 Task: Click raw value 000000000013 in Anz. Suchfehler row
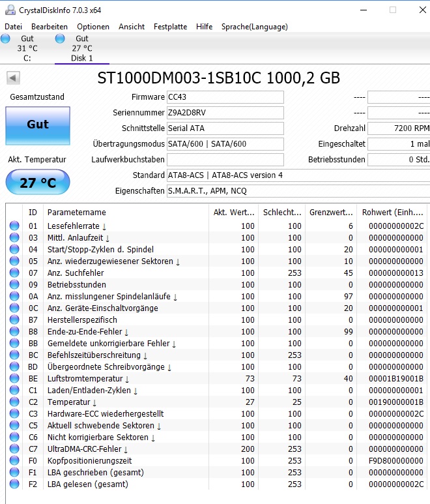(x=396, y=273)
